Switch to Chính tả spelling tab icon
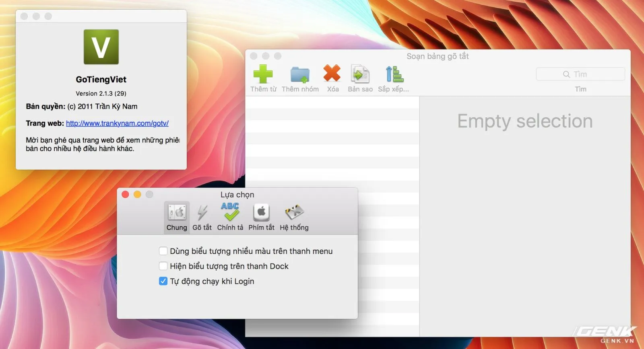This screenshot has width=644, height=349. [230, 211]
